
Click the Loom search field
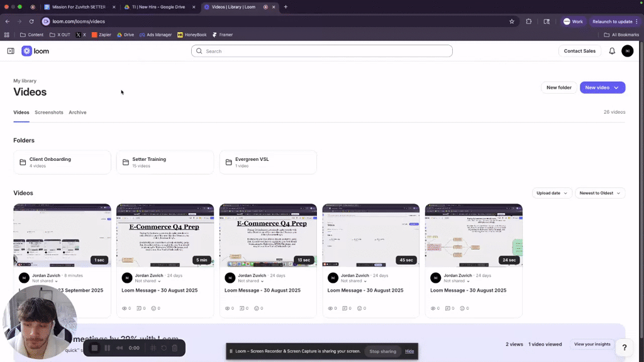(321, 51)
